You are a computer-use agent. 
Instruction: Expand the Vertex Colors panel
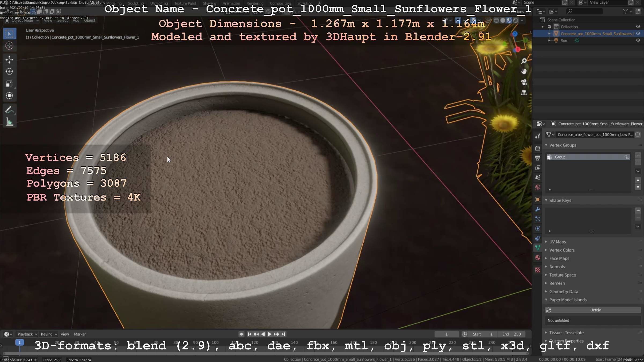(x=546, y=250)
